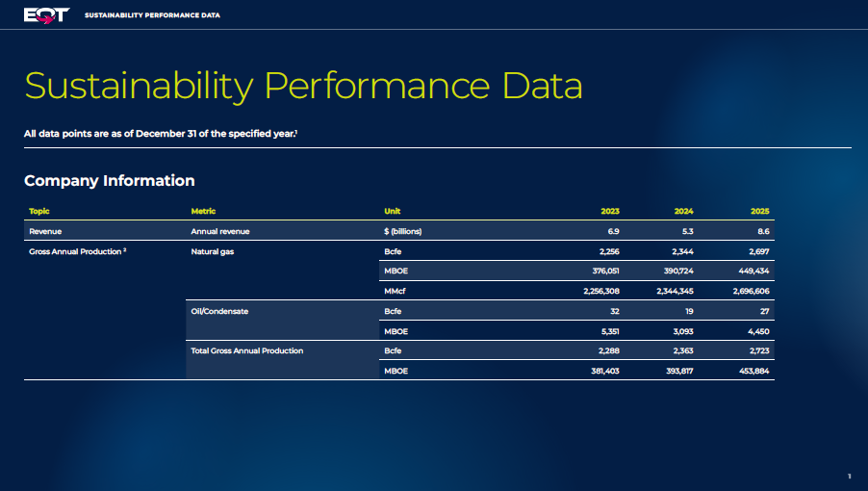Click value '27' in Oil/Condensate row

pos(764,311)
